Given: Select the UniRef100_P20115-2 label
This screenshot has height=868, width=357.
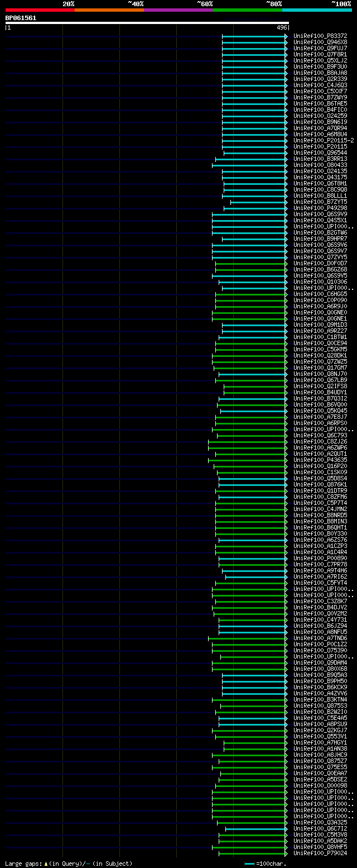Looking at the screenshot, I should tap(324, 141).
